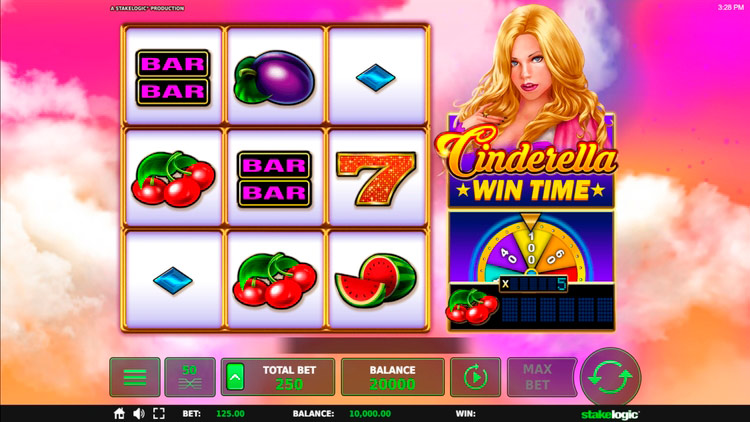Open the hamburger menu button
The width and height of the screenshot is (750, 422).
135,377
